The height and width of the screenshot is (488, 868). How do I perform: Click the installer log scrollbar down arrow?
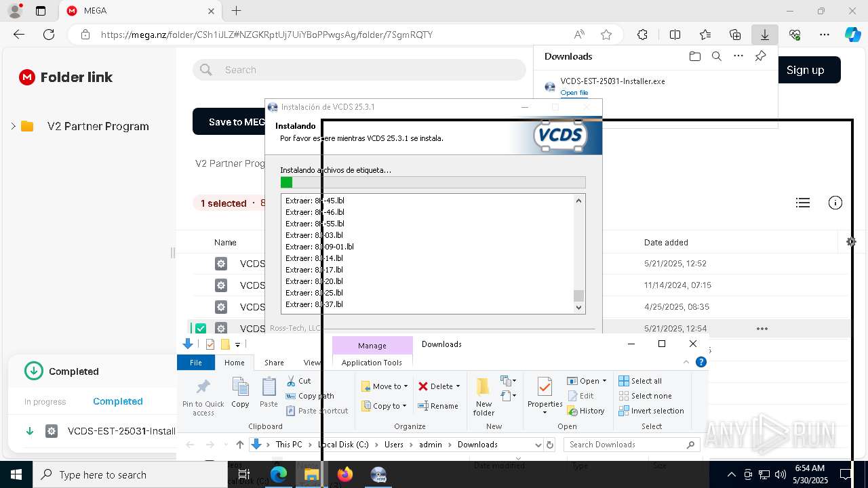click(x=578, y=308)
